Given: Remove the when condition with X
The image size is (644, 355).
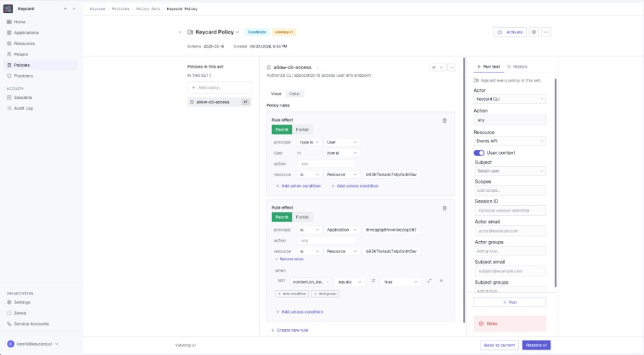Looking at the screenshot, I should point(441,281).
